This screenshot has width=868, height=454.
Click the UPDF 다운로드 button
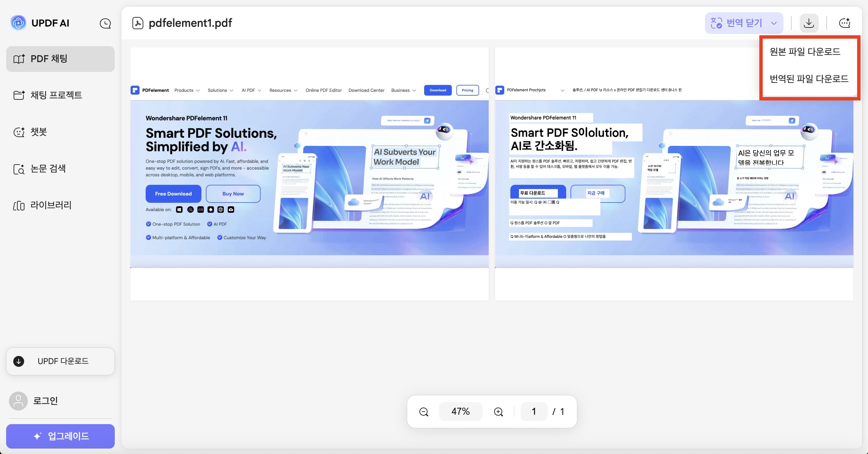tap(60, 361)
